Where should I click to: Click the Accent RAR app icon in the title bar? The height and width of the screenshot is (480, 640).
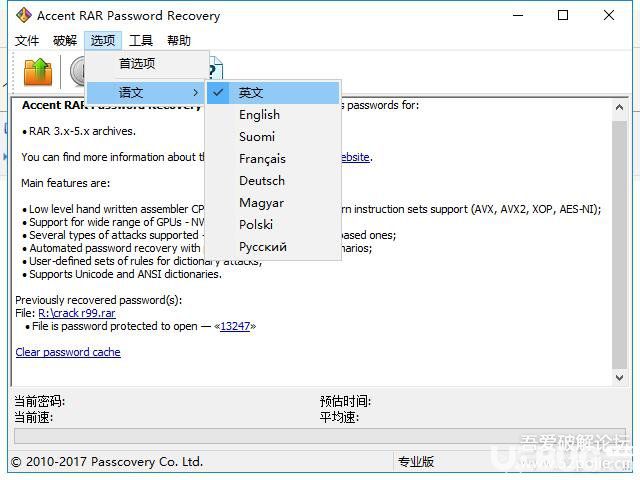coord(24,15)
